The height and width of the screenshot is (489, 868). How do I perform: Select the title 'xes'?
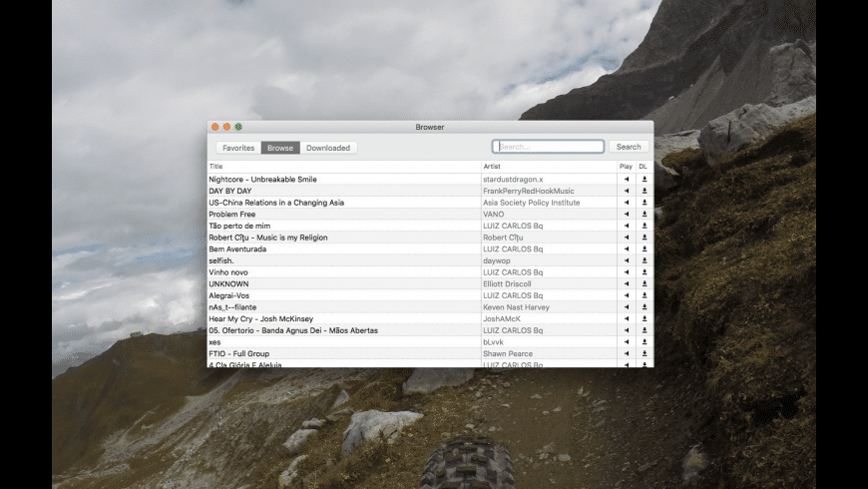point(215,341)
